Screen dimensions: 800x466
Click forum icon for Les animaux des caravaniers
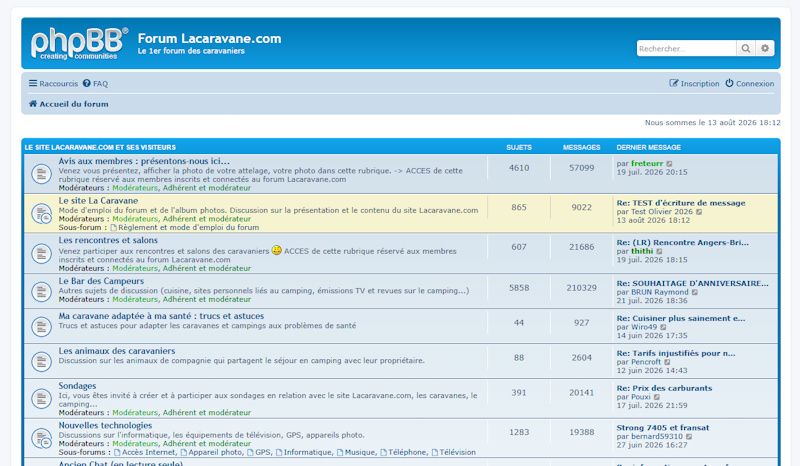(41, 361)
